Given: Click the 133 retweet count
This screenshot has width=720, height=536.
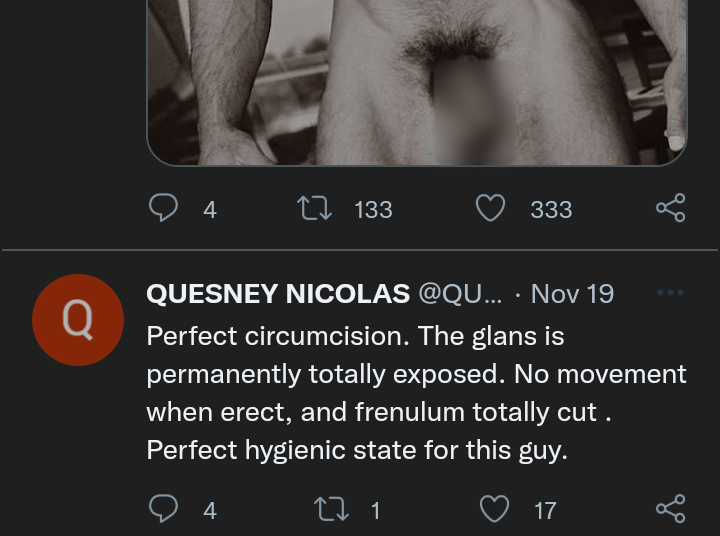Looking at the screenshot, I should (373, 209).
